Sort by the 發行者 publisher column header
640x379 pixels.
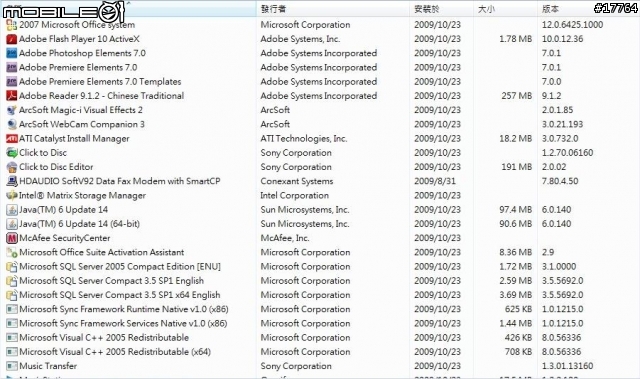[333, 9]
